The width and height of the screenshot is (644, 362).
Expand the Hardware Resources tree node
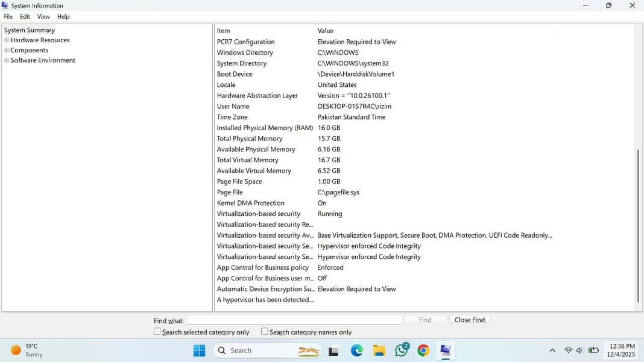tap(7, 40)
